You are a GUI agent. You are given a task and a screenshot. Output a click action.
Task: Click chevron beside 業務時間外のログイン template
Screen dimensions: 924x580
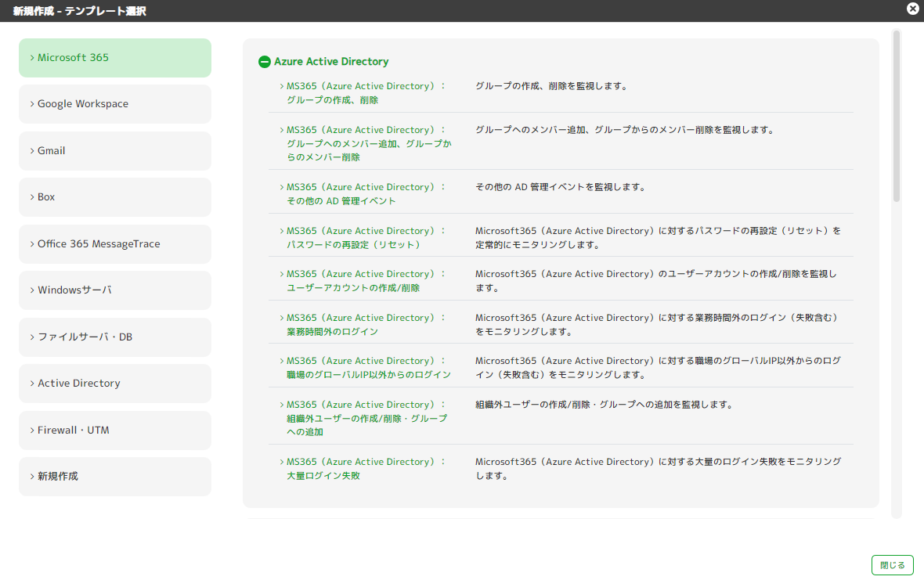click(282, 317)
